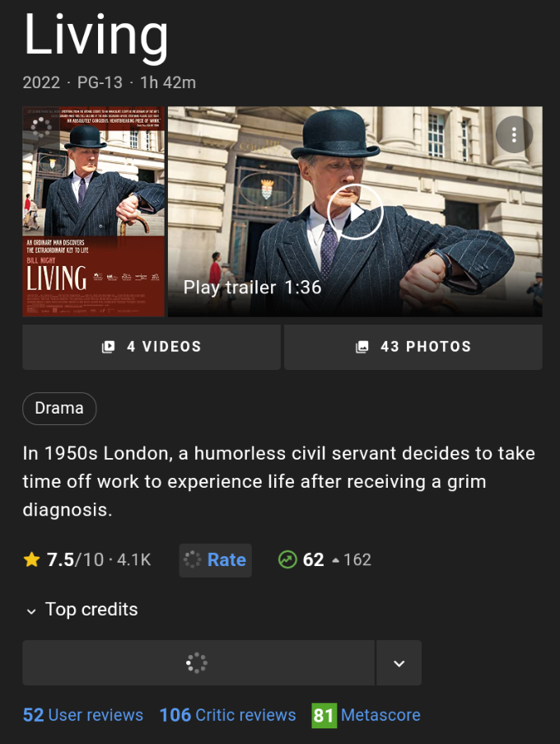Click the 7.5/10 rating score

click(75, 560)
